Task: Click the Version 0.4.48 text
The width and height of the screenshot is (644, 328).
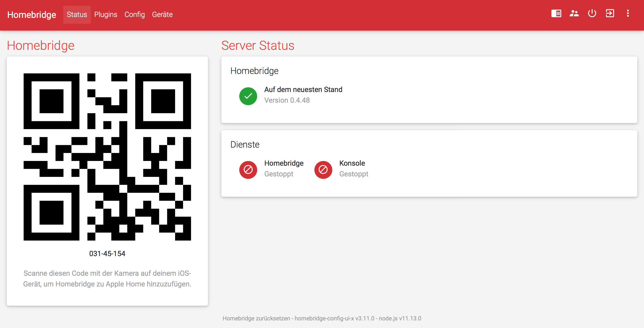Action: click(x=287, y=100)
